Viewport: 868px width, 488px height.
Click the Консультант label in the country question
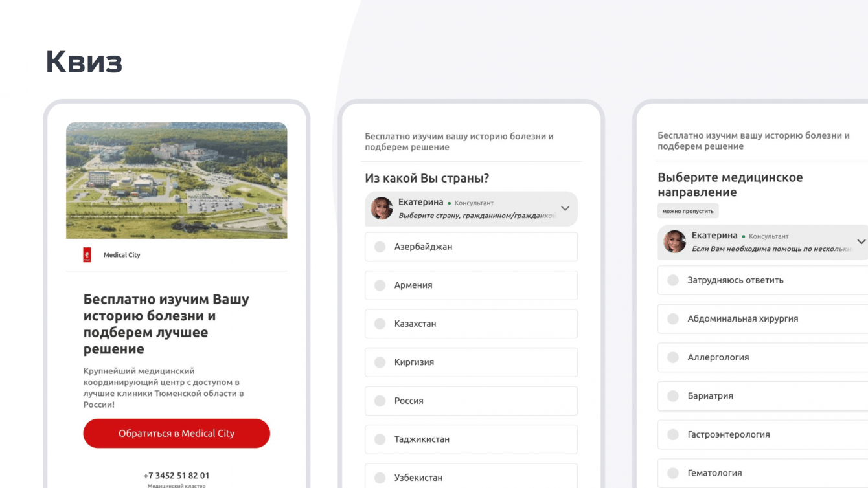click(474, 203)
